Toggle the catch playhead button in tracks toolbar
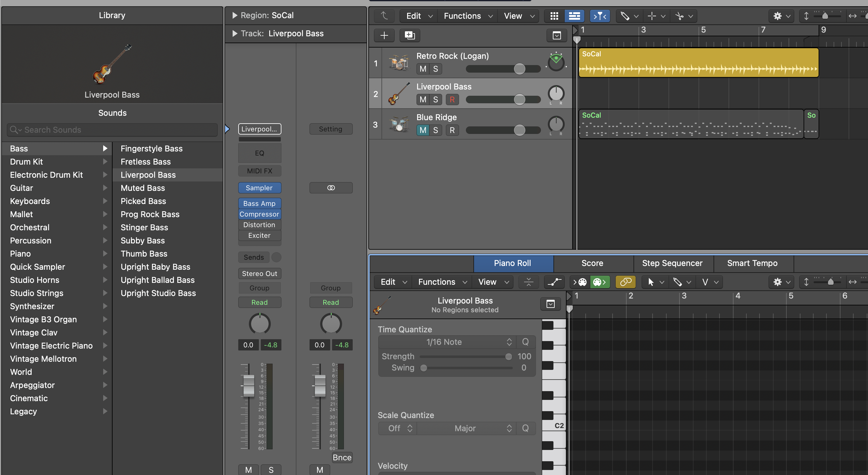 pos(599,16)
